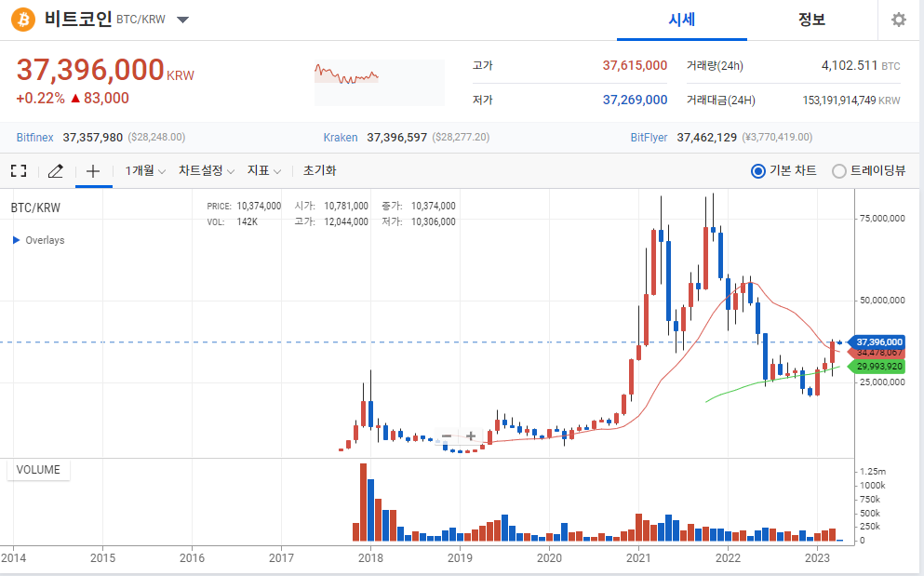
Task: Click the BTC/KRW chart title label
Action: coord(36,208)
